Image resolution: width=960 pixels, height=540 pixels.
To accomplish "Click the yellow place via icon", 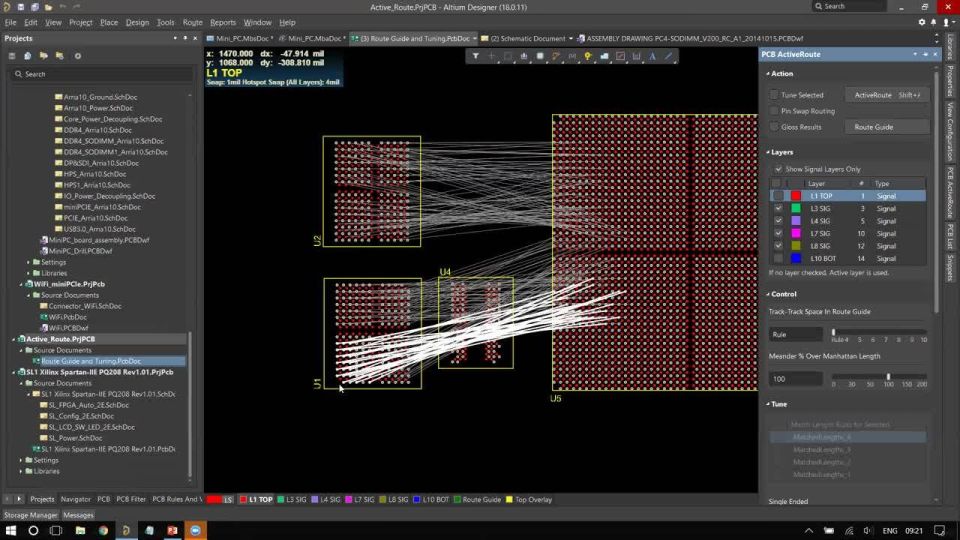I will pyautogui.click(x=588, y=56).
